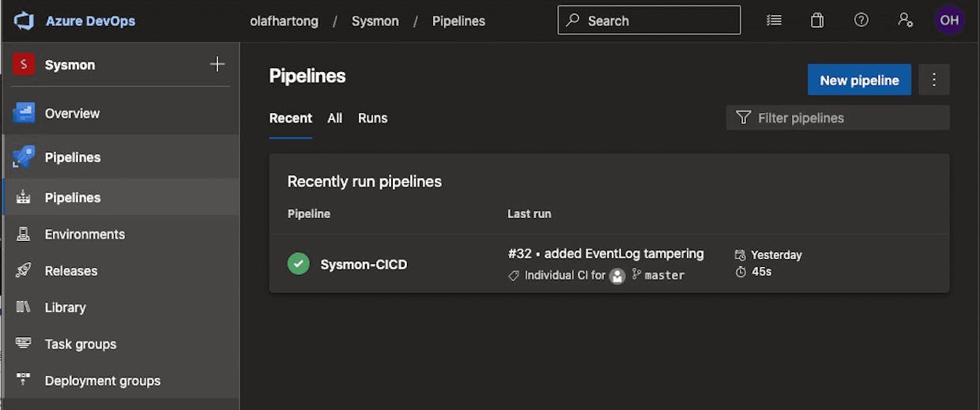Click the Library books icon
The height and width of the screenshot is (410, 980).
coord(24,307)
